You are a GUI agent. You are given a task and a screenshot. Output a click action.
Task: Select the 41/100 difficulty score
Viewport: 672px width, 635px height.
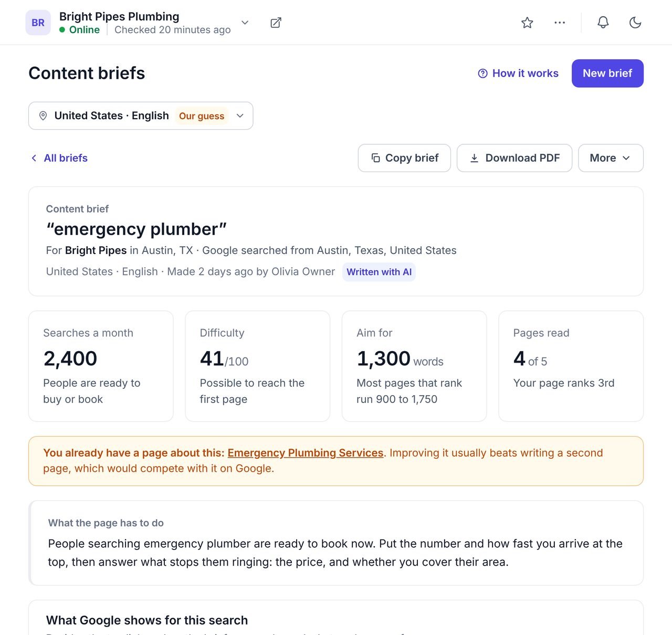point(224,359)
